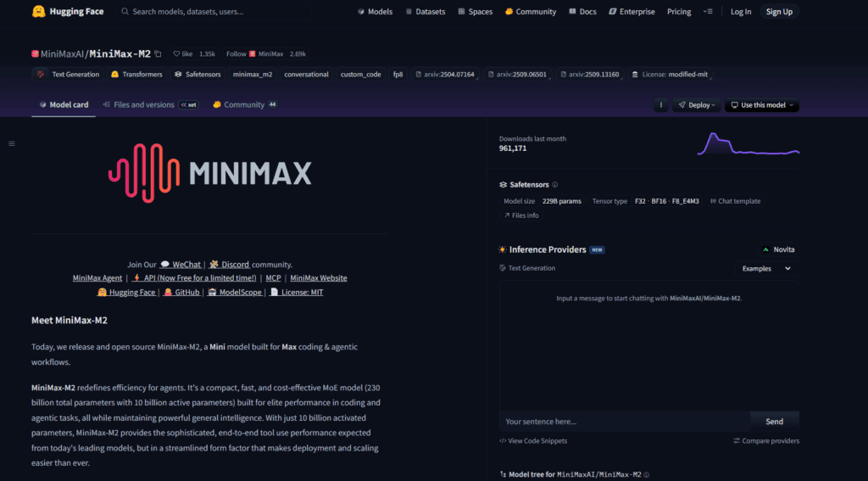Click the Sign Up button
This screenshot has width=868, height=481.
point(779,11)
